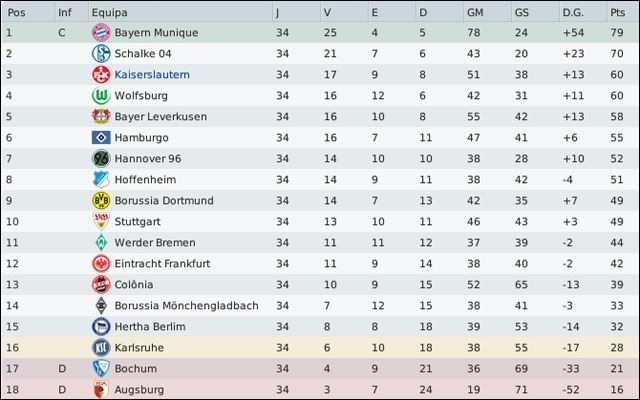Viewport: 640px width, 400px height.
Task: Open Borussia Mönchengladbach team page
Action: [x=186, y=306]
